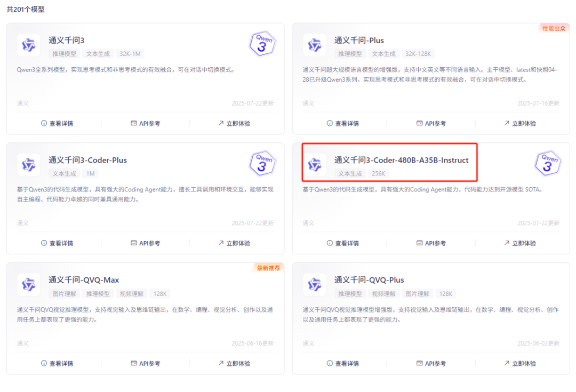This screenshot has height=392, width=576.
Task: Open API参考 for 通义千问3
Action: (146, 123)
